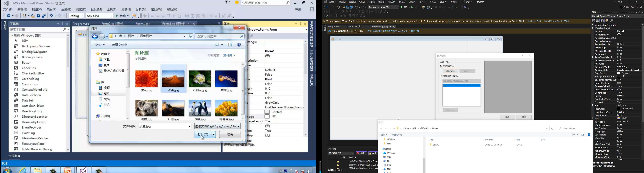644x173 pixels.
Task: Select the 本地资源(L) radio button
Action: point(441,66)
